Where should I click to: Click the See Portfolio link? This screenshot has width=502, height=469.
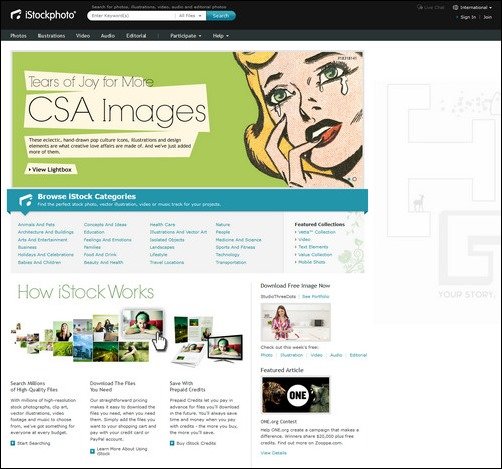[x=316, y=296]
